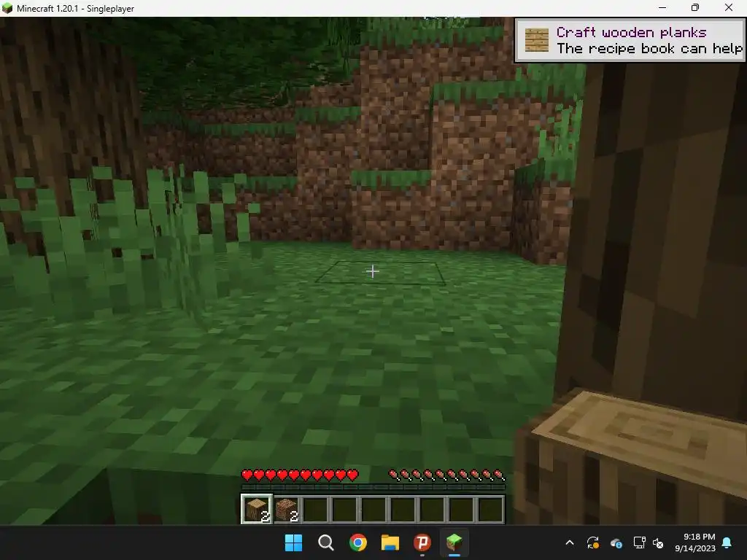Open the clock showing 9:18 PM
The width and height of the screenshot is (747, 560).
[x=695, y=542]
